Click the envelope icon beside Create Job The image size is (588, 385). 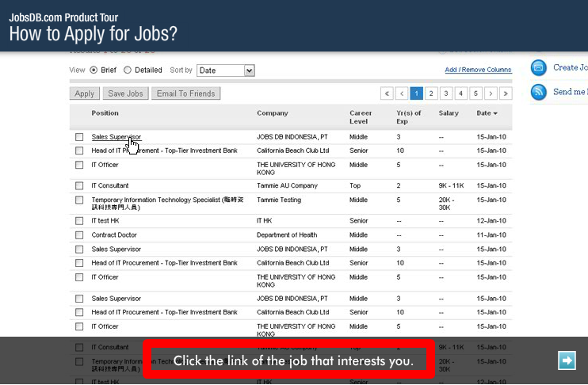(x=539, y=68)
